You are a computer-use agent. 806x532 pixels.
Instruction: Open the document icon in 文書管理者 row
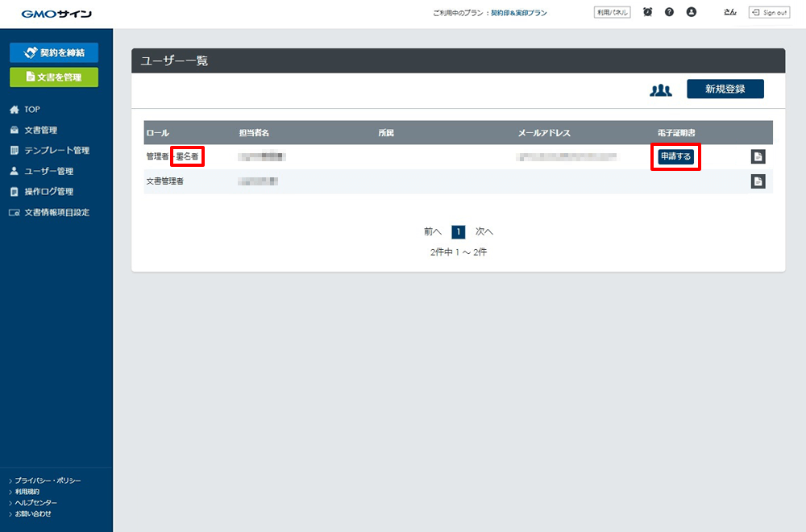(758, 181)
